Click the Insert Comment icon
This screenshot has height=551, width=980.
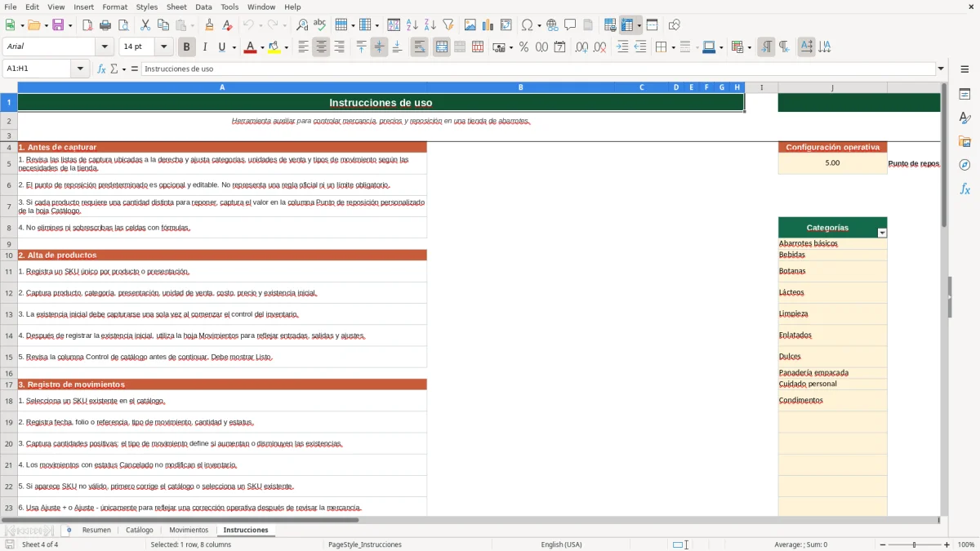pos(571,25)
